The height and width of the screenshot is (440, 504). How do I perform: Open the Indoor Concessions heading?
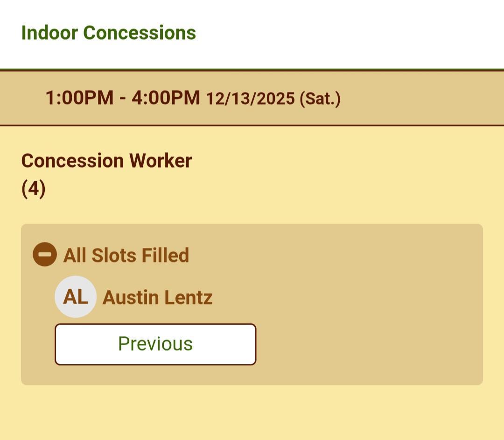109,33
